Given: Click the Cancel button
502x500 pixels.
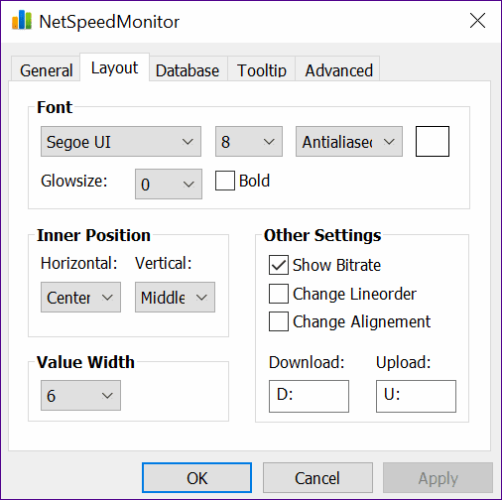Looking at the screenshot, I should [x=318, y=478].
